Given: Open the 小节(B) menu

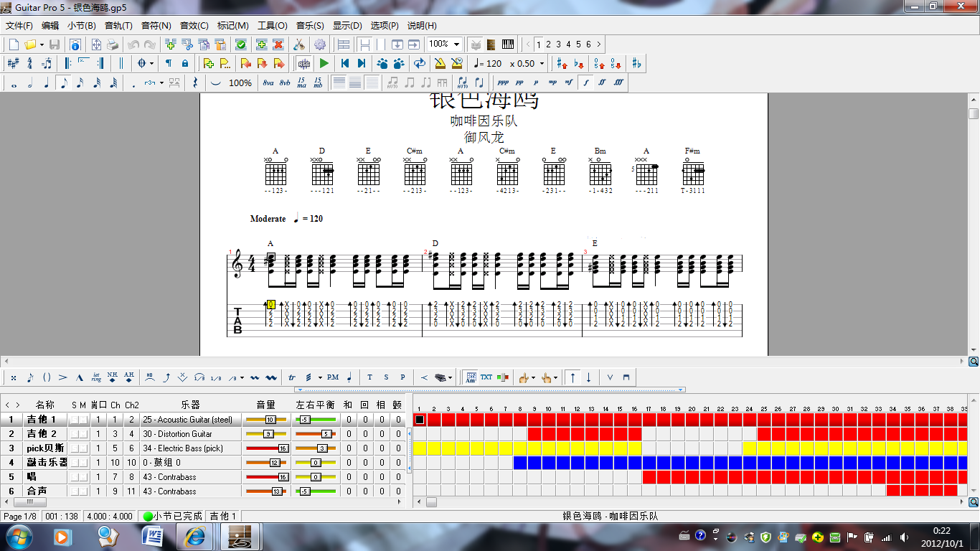Looking at the screenshot, I should pos(82,25).
